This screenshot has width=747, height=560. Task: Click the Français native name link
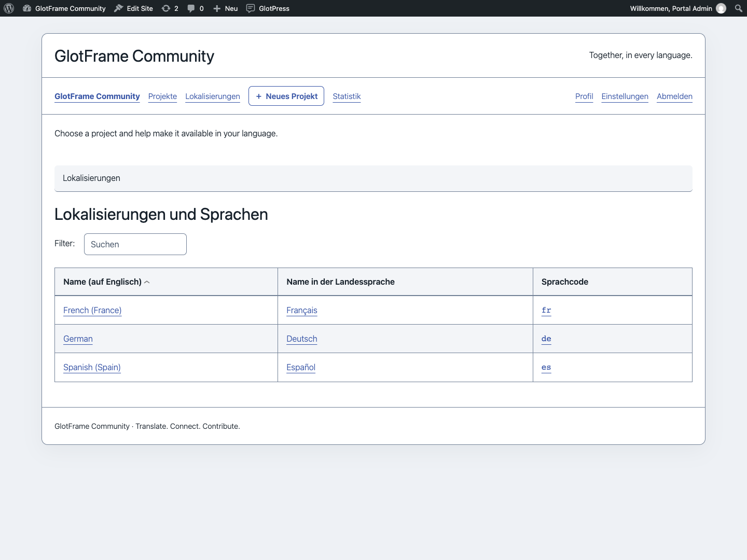coord(302,310)
